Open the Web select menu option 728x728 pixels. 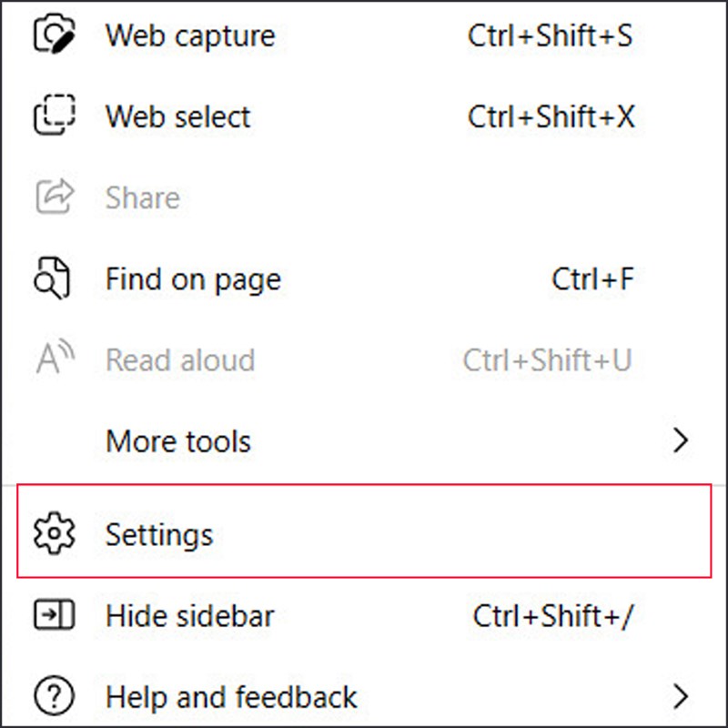click(178, 116)
